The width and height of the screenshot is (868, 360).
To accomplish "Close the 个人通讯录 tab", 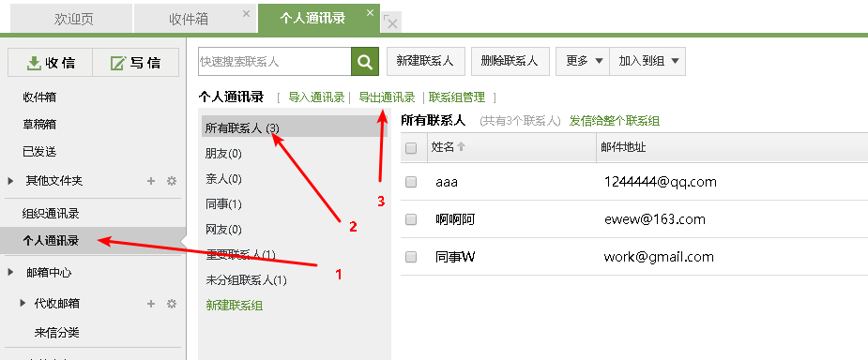I will tap(370, 13).
